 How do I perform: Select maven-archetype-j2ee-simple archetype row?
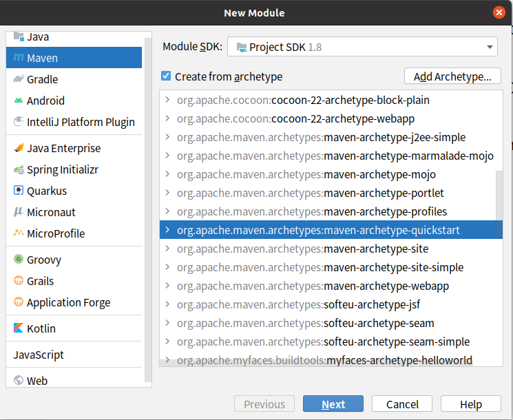tap(331, 137)
